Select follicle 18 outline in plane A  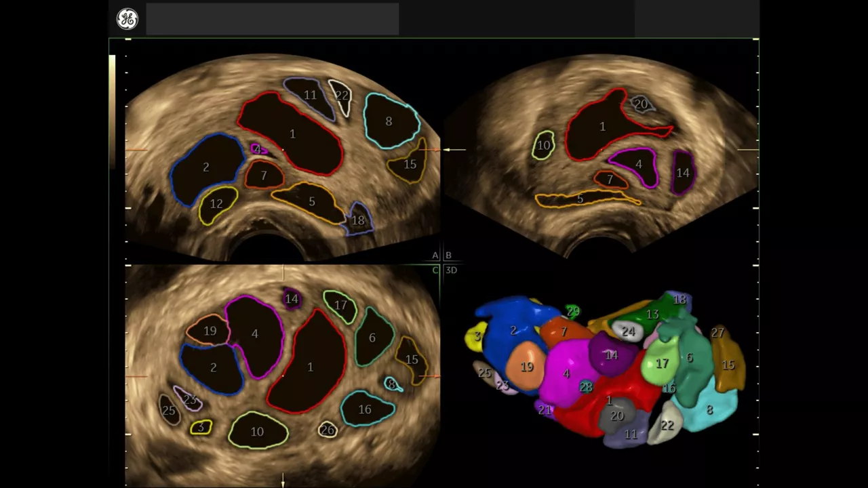[x=358, y=219]
